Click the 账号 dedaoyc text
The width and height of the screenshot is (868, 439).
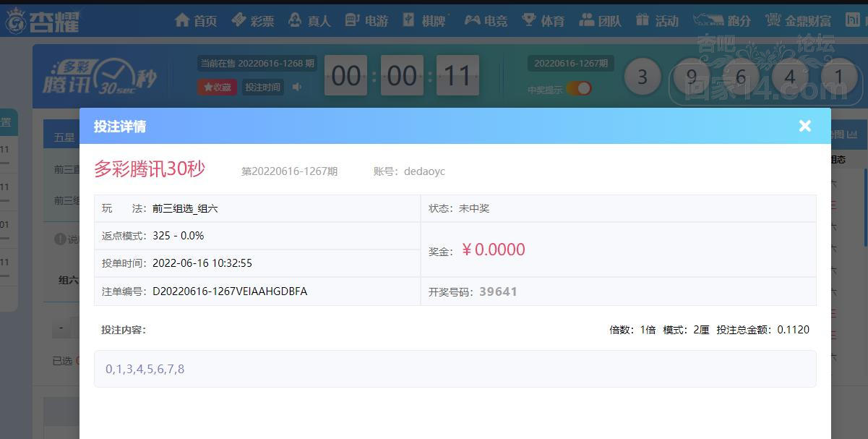click(x=409, y=171)
